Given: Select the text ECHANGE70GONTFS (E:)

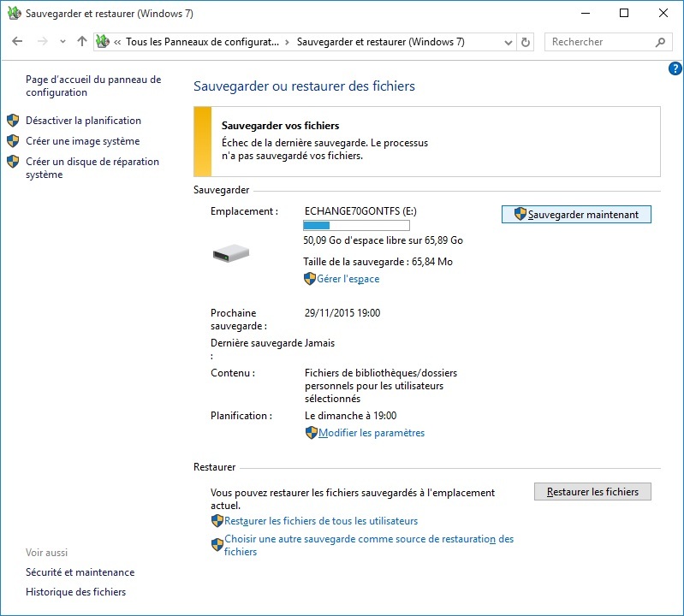Looking at the screenshot, I should coord(360,211).
